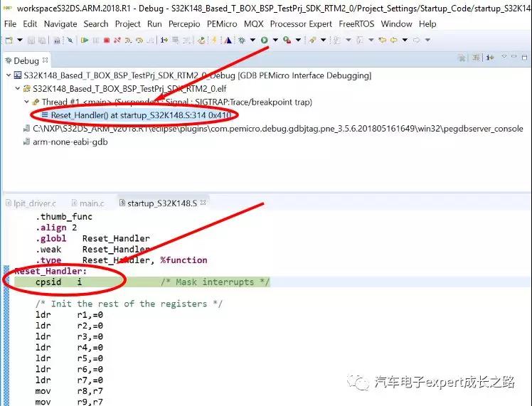The image size is (532, 406).
Task: Select the Reset_Handler() stack frame
Action: 140,114
